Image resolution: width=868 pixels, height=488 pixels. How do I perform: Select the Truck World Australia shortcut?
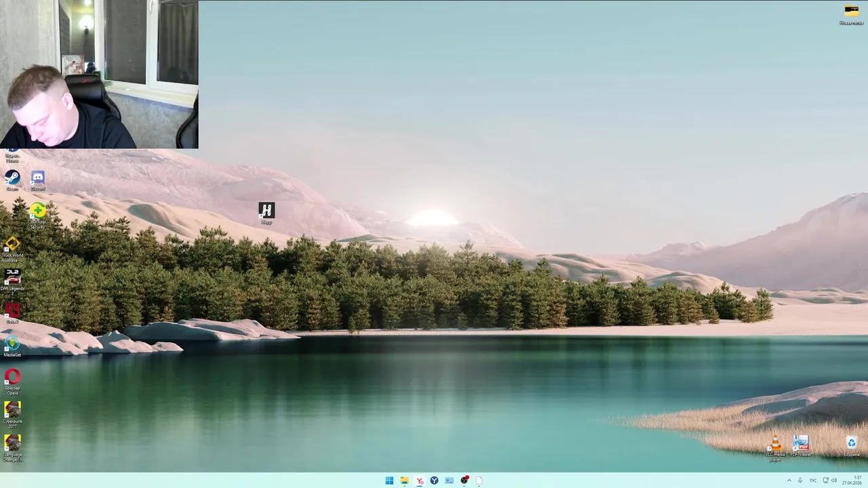tap(12, 249)
